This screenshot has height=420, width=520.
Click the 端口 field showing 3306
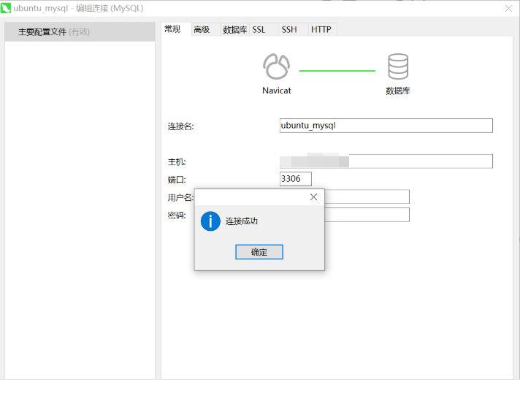[x=295, y=179]
